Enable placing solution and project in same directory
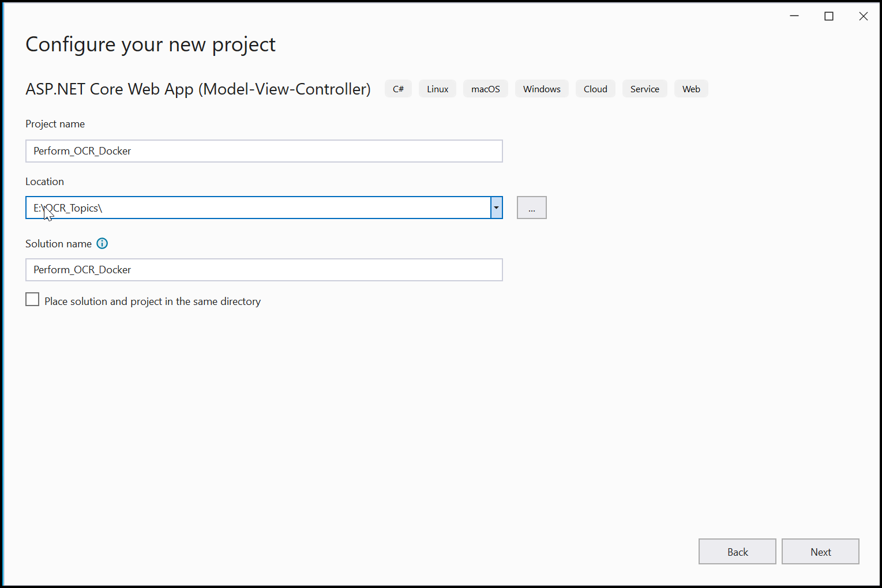Screen dimensions: 882x588 tap(32, 299)
